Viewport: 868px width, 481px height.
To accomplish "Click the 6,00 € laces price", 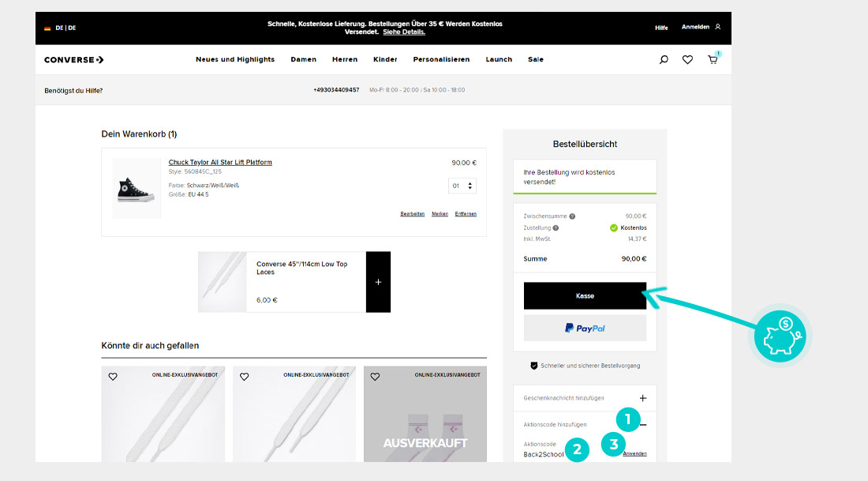I will click(267, 300).
